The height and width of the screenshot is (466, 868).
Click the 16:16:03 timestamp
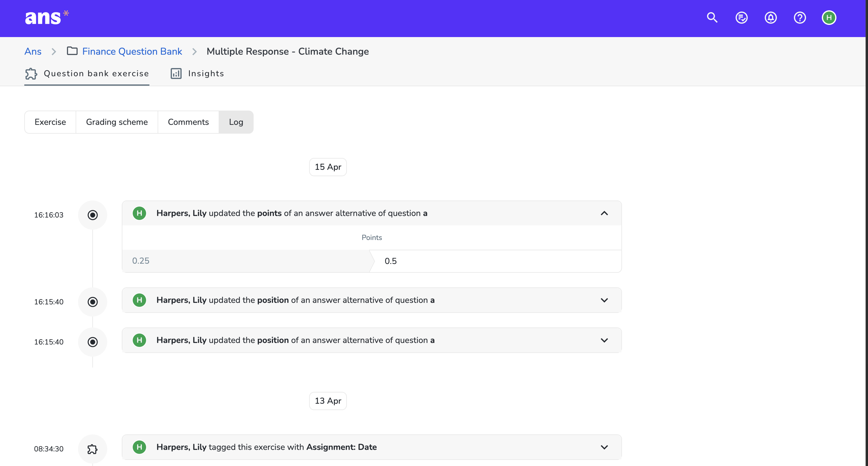coord(49,215)
